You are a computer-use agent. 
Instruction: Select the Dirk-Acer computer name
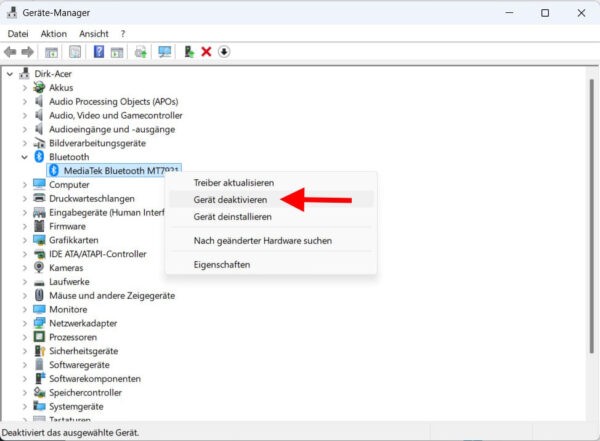coord(53,74)
